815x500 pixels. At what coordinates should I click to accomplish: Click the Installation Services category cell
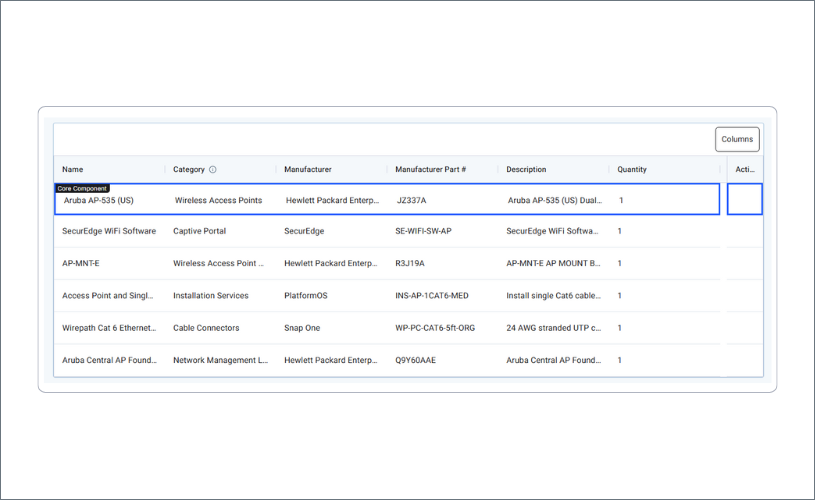coord(211,295)
